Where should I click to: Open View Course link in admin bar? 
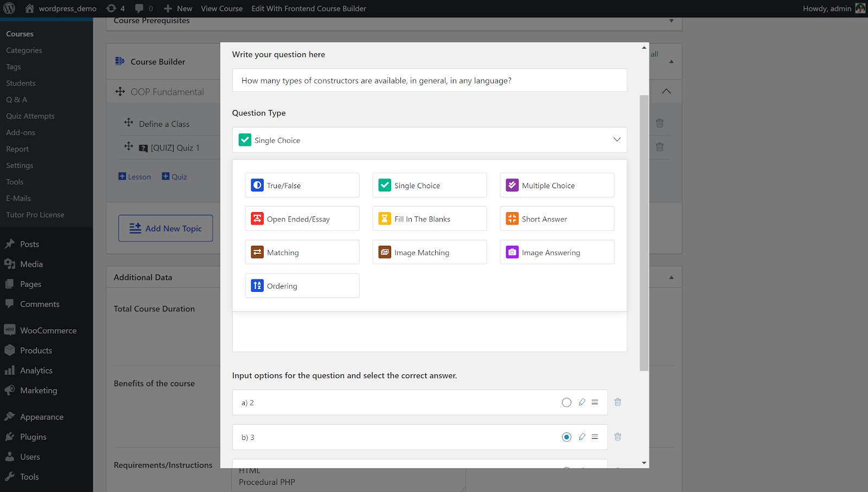coord(222,9)
